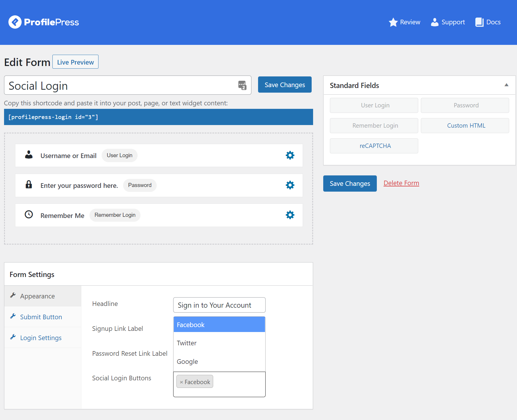Click the disabled Password field button

[465, 105]
